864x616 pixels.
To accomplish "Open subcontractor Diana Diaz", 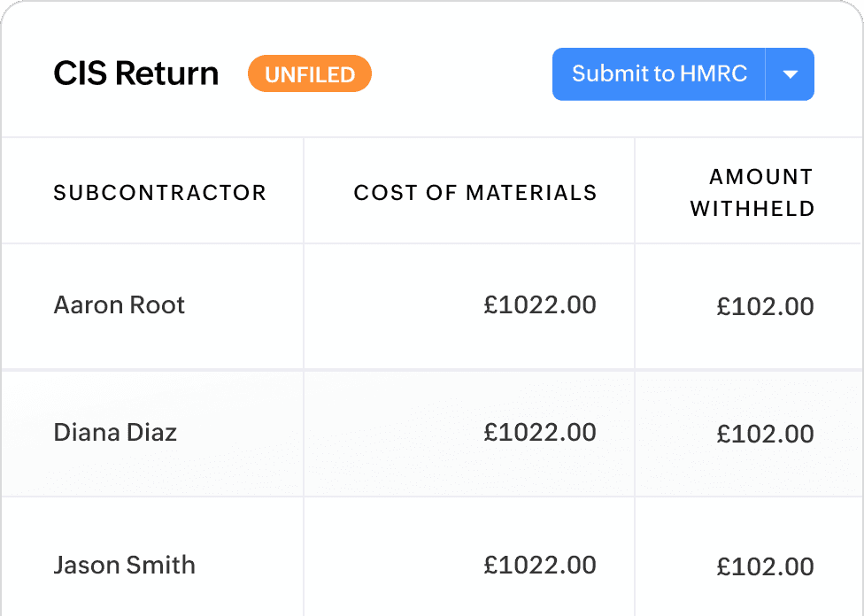I will [x=115, y=433].
